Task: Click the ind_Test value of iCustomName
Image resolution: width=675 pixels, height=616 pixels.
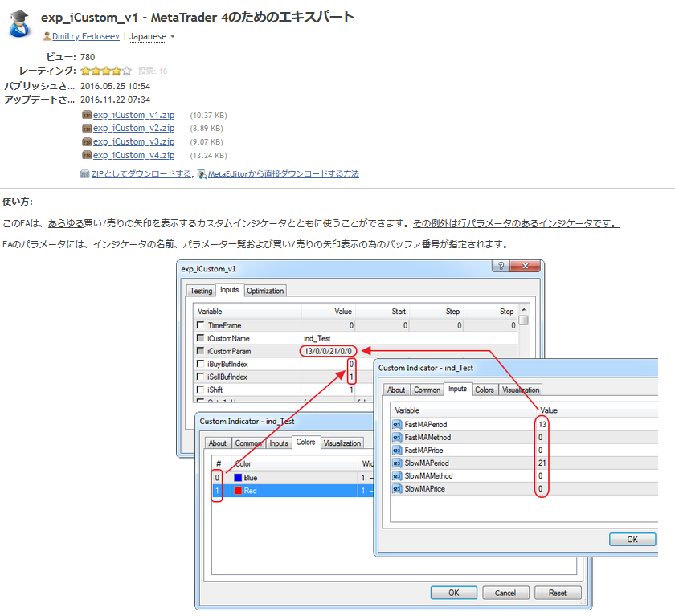Action: (317, 339)
